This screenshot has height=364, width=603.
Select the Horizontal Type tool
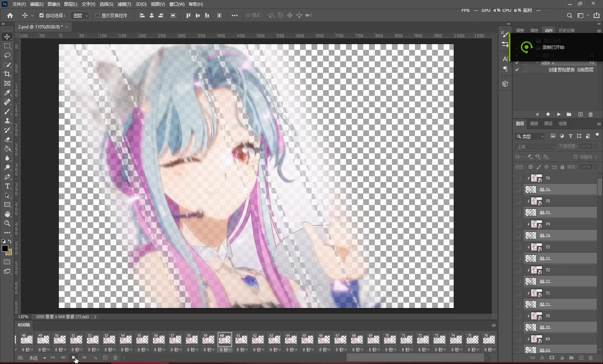click(7, 186)
